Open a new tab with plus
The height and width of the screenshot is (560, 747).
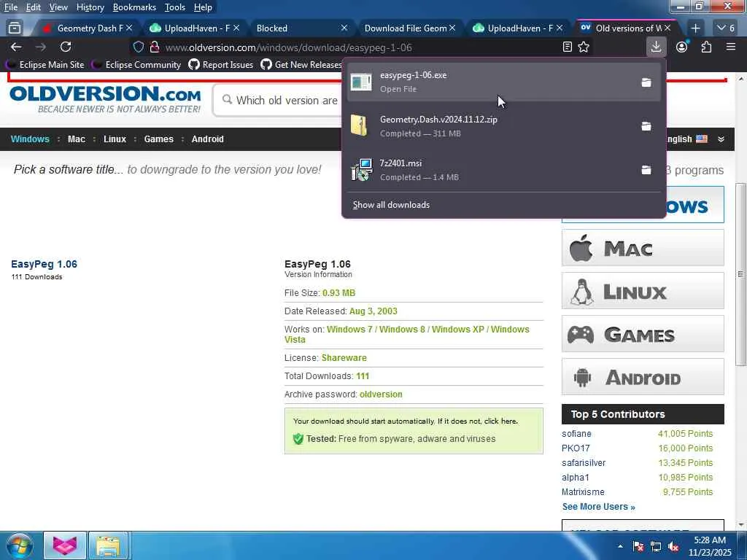click(695, 28)
